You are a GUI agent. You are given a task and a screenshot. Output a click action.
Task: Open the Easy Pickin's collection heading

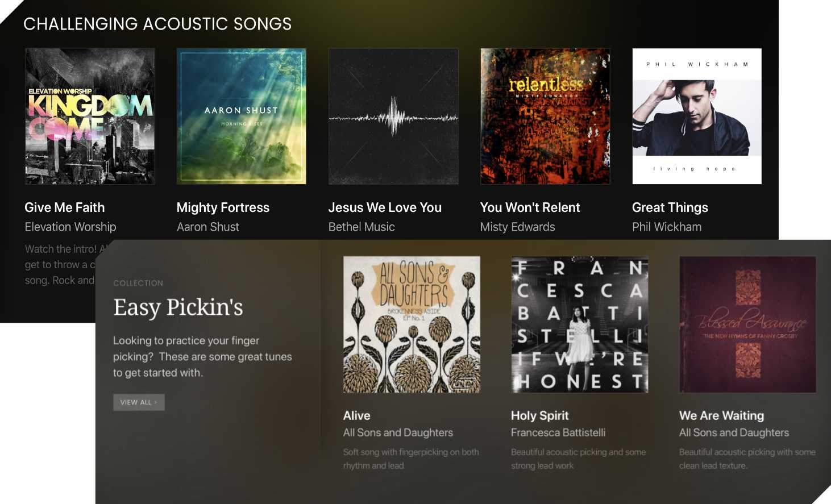coord(178,307)
